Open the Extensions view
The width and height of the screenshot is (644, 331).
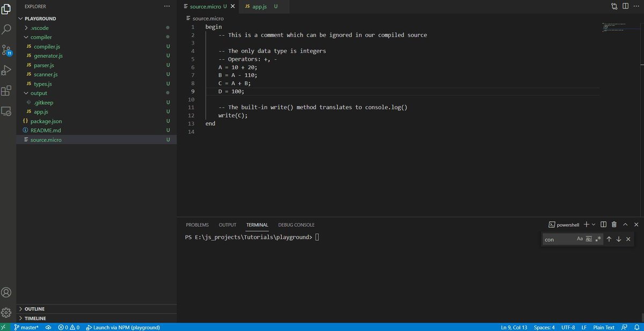[x=6, y=91]
